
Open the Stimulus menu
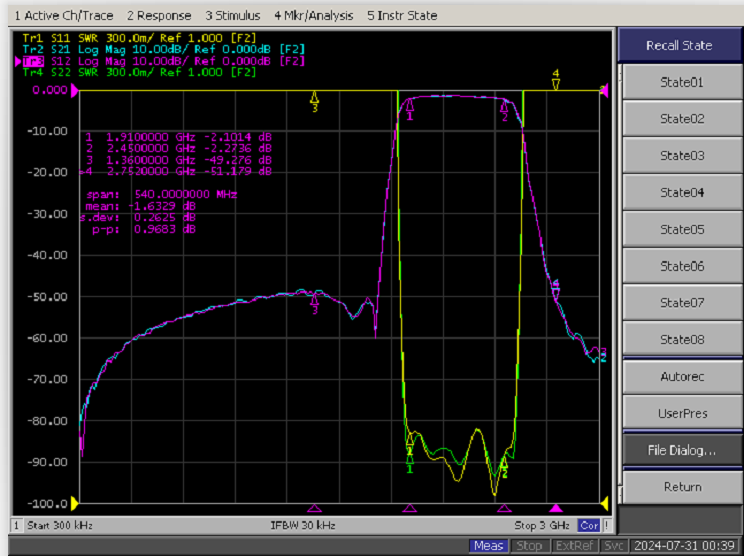click(232, 16)
